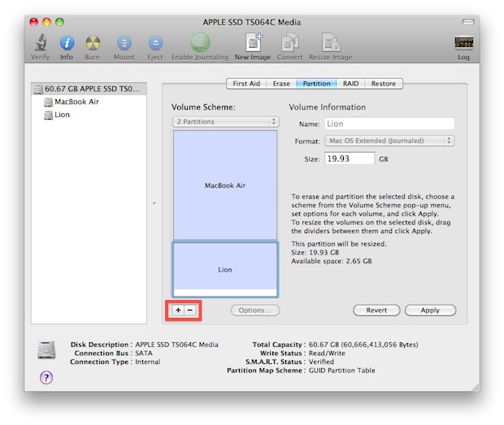Click the Convert toolbar icon
The image size is (504, 425).
(x=290, y=42)
